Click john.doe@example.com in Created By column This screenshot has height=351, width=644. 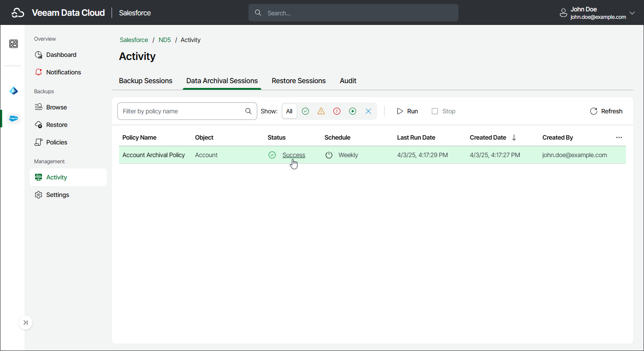[x=575, y=155]
